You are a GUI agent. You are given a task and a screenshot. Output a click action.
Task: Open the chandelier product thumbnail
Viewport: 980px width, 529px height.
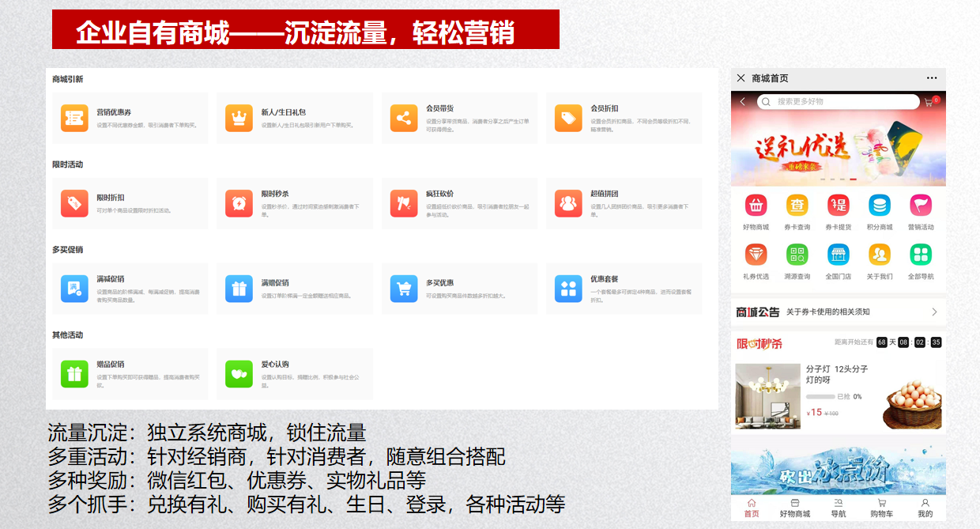[767, 396]
